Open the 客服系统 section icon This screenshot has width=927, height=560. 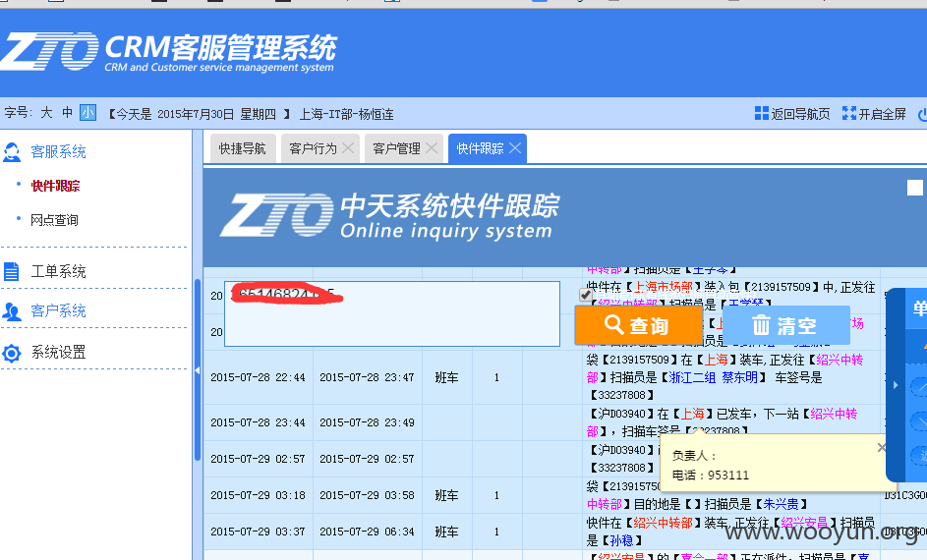pyautogui.click(x=12, y=152)
